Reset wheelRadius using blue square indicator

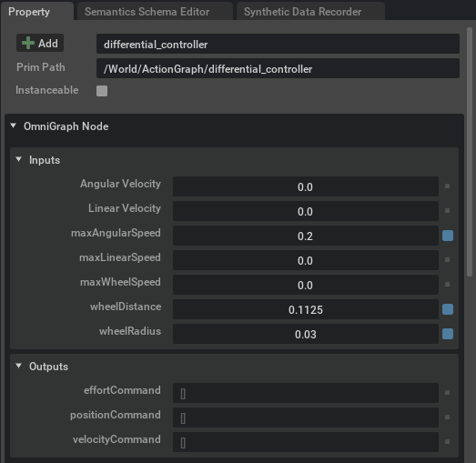[x=448, y=334]
